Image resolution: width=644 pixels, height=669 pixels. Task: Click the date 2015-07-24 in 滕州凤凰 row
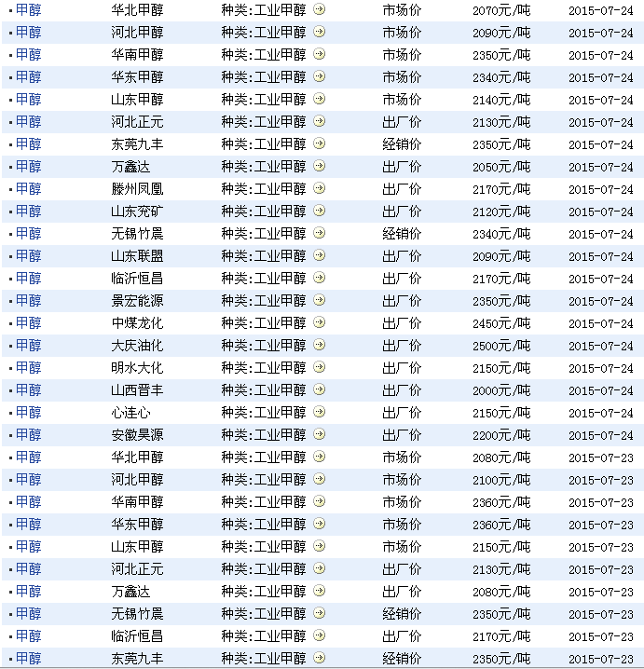tap(600, 189)
